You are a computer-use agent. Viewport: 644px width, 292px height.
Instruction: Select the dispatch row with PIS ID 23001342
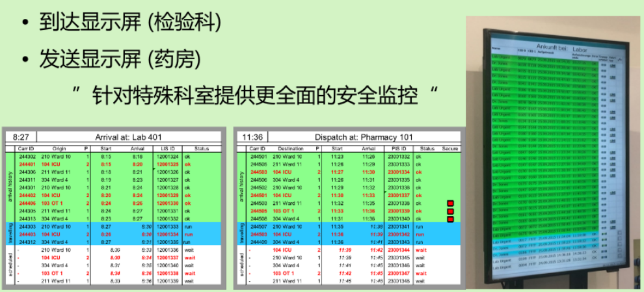[351, 234]
